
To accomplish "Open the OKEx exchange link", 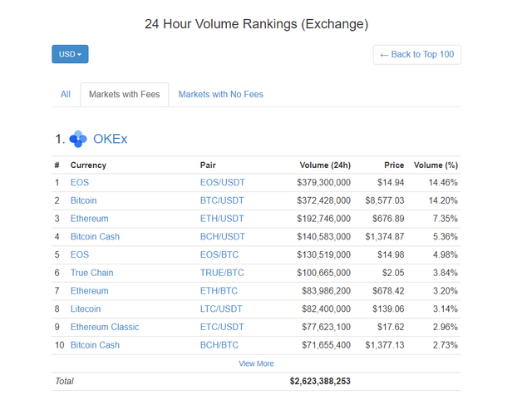I will (x=111, y=139).
